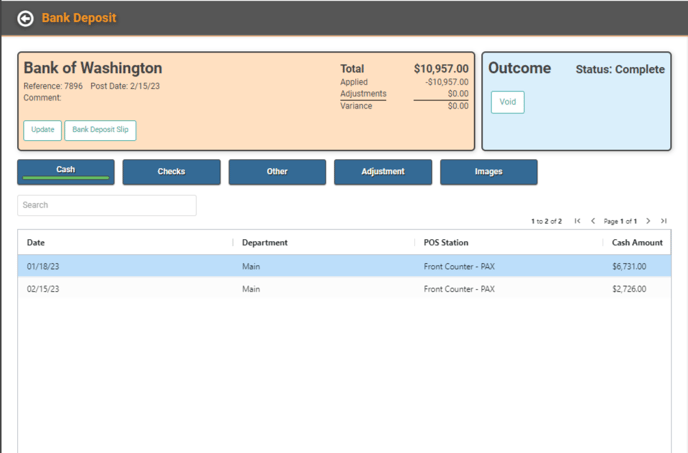Select the Adjustment tab
Screen dimensions: 688x453
[383, 172]
